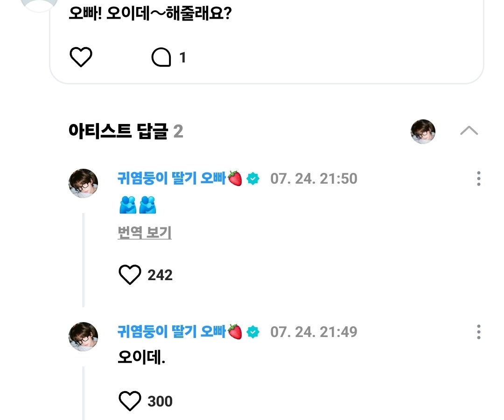Open the three-dot menu on the 21:50 reply
504x420 pixels.
click(478, 179)
